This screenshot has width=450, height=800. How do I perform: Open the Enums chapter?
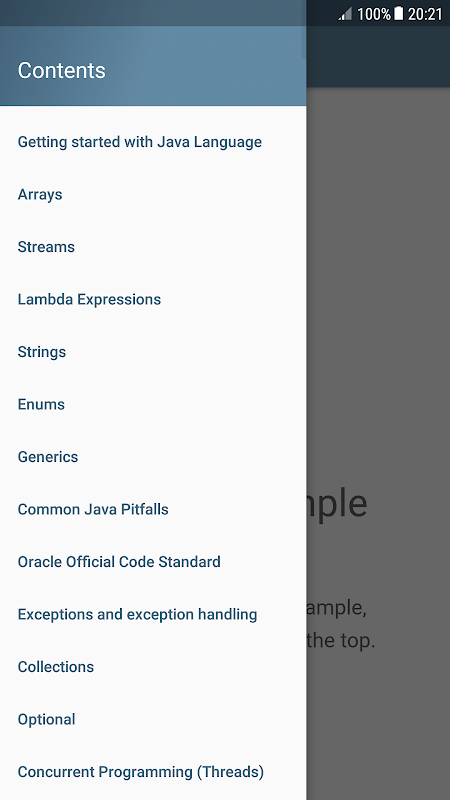153,405
